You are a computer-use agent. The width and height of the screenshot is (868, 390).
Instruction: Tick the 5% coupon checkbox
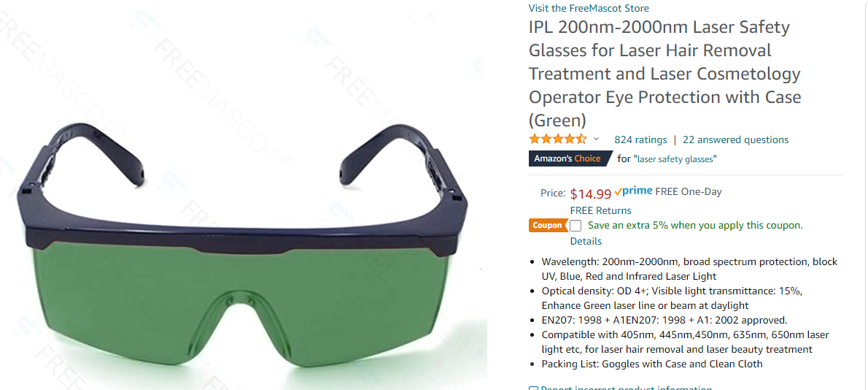[x=576, y=226]
